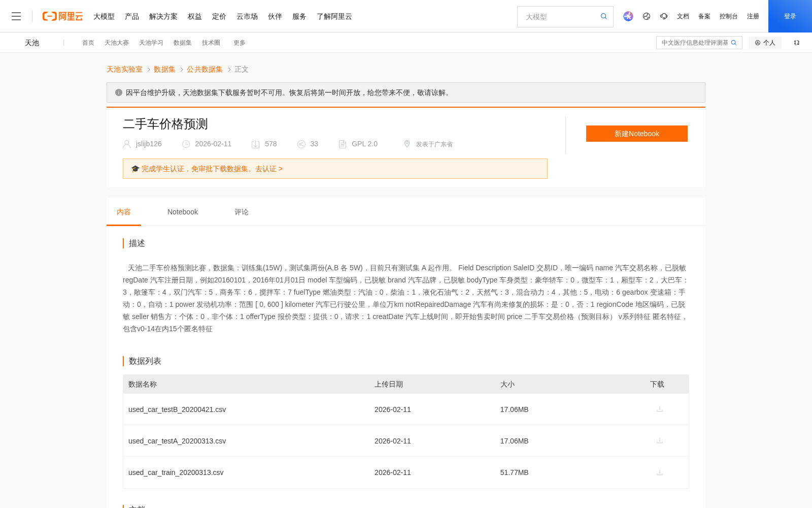Click the Alibaba Cloud logo
Viewport: 812px width, 508px height.
62,16
